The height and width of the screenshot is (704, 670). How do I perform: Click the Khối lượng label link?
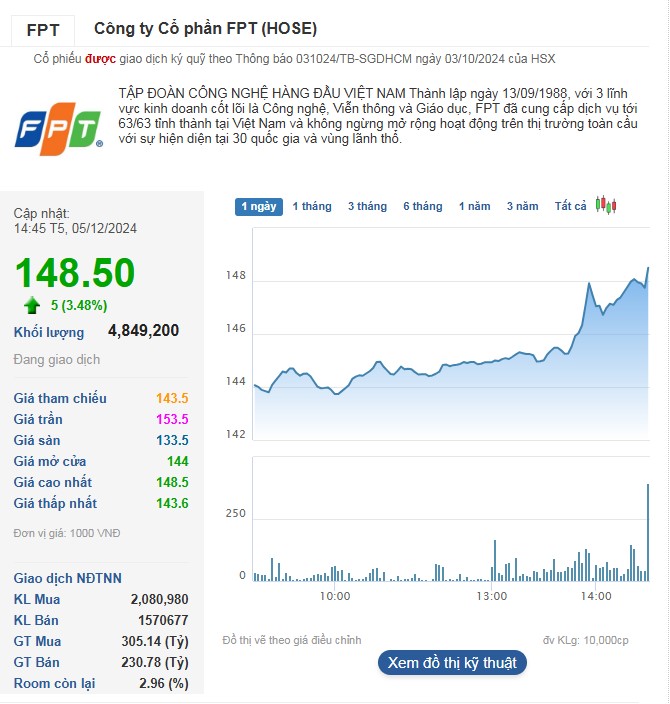[49, 332]
